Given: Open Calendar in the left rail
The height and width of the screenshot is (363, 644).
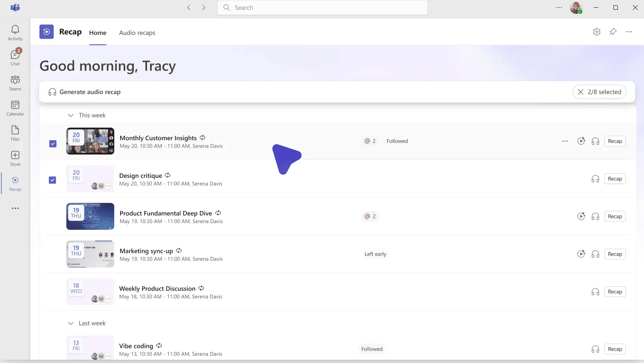Looking at the screenshot, I should click(x=15, y=108).
